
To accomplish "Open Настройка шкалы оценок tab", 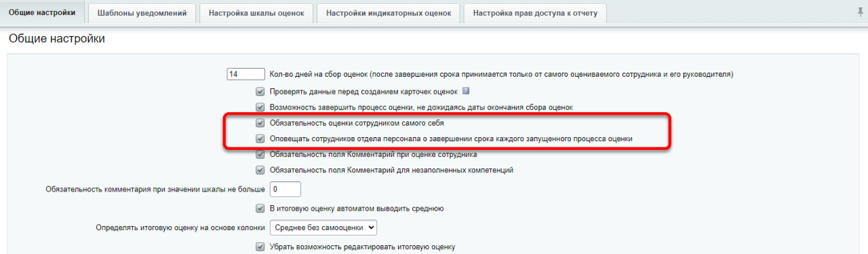I will click(x=257, y=13).
